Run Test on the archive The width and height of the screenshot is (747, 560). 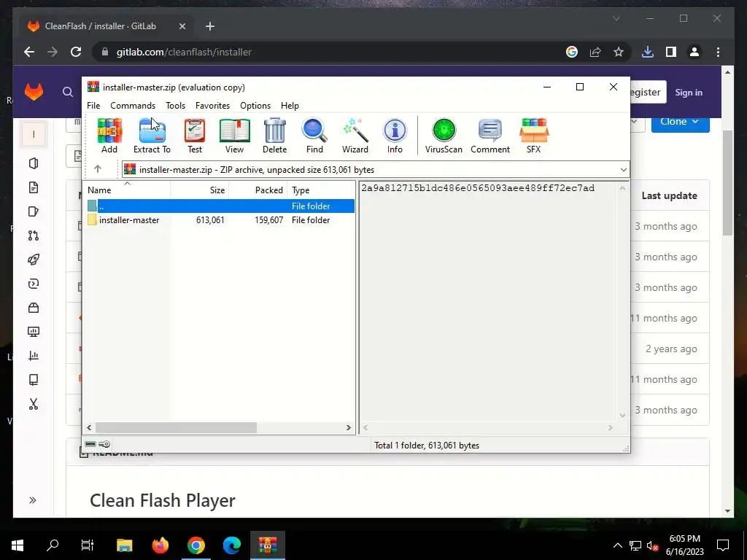tap(194, 136)
